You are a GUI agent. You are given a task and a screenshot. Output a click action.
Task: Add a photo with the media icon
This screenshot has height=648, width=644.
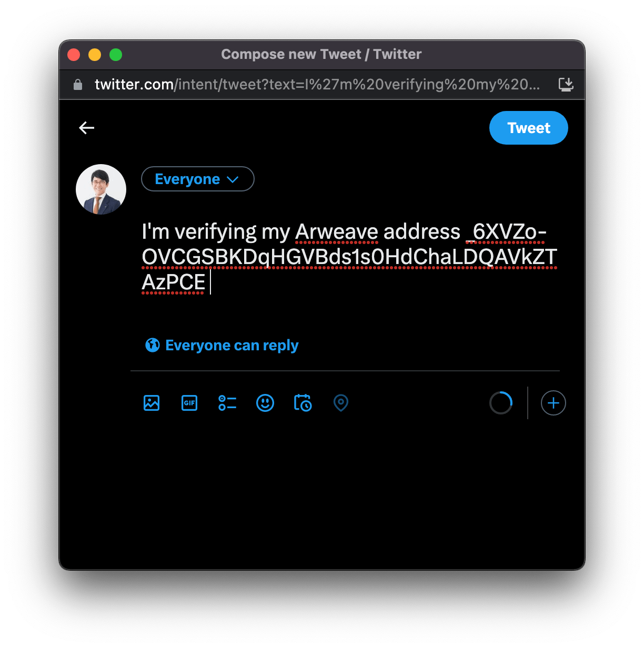point(152,403)
